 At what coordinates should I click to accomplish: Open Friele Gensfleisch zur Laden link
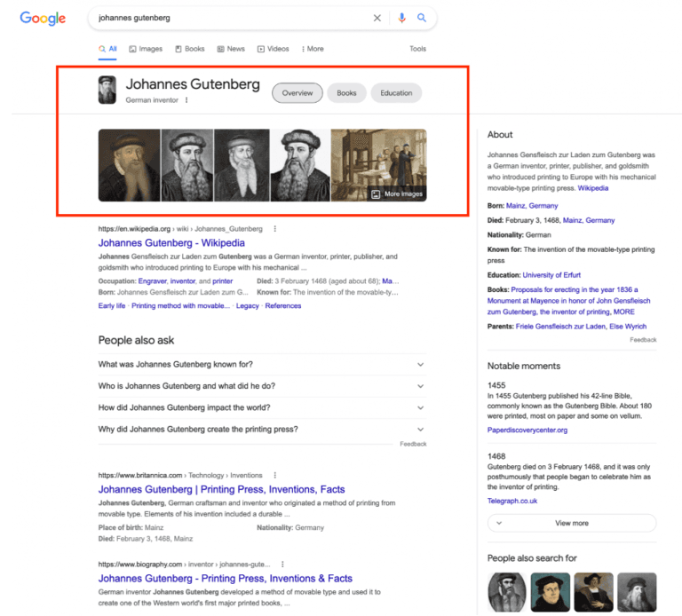coord(560,326)
